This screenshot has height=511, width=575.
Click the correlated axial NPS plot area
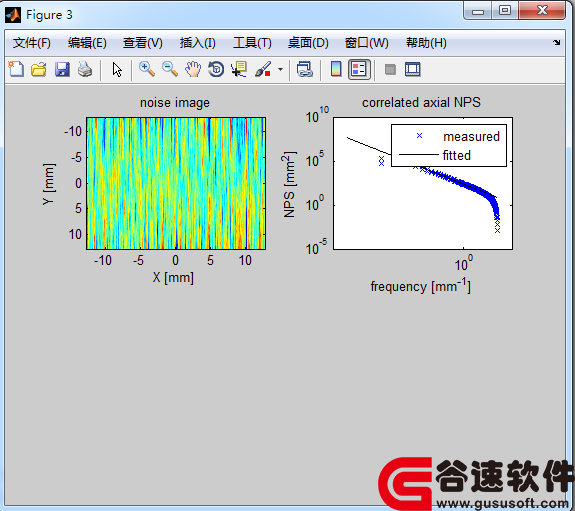(x=423, y=183)
